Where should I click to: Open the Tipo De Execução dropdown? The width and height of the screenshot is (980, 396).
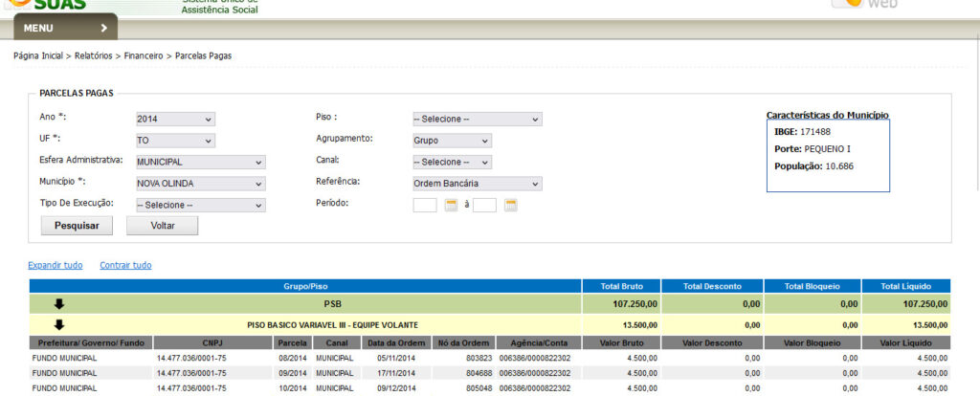point(201,205)
